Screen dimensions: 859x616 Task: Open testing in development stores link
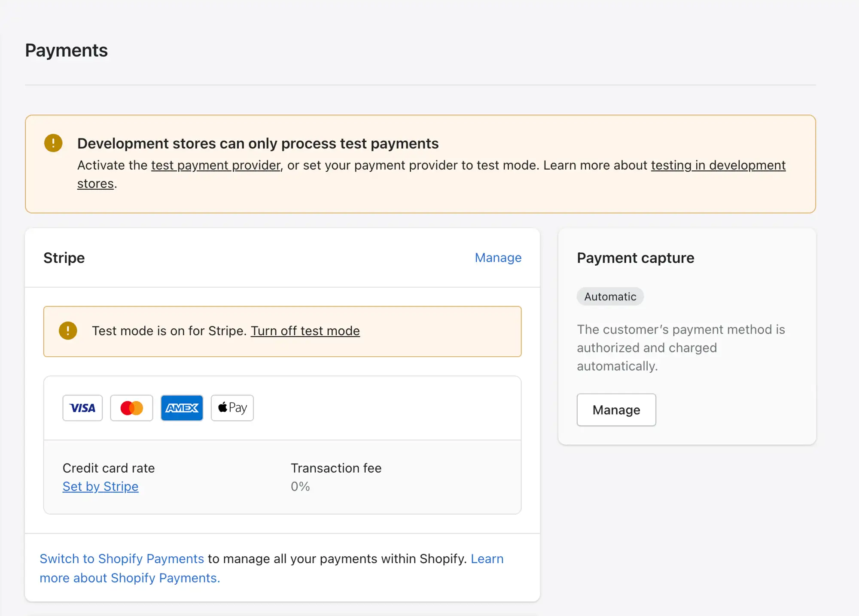(x=431, y=174)
